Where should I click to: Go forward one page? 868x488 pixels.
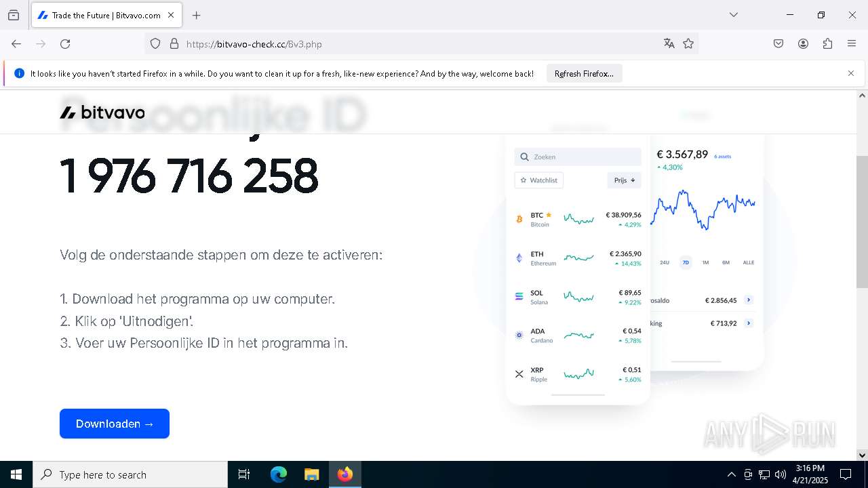(x=41, y=43)
